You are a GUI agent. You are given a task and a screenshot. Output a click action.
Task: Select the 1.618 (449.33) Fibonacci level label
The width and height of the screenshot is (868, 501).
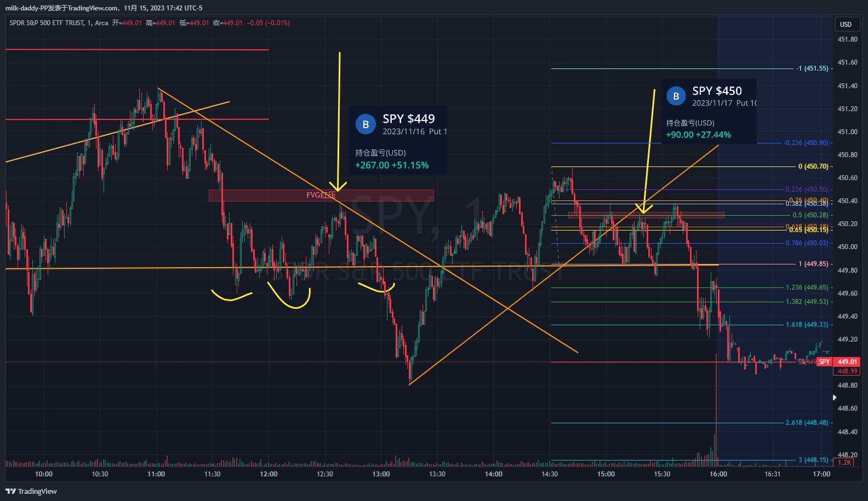pos(807,325)
